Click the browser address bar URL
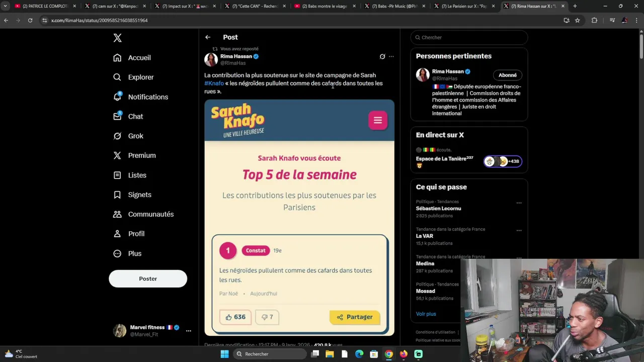 tap(100, 20)
